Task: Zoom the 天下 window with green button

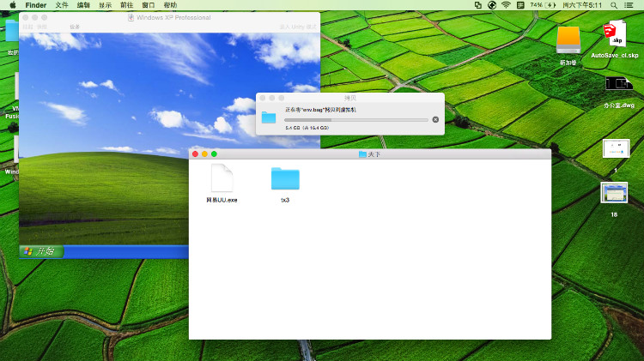Action: pyautogui.click(x=214, y=153)
